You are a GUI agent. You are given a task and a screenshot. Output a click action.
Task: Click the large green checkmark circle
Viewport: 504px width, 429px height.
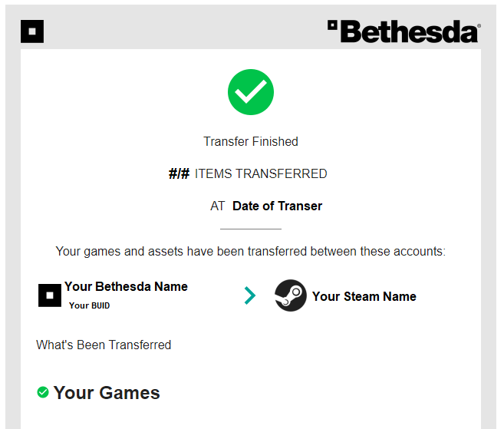point(251,92)
